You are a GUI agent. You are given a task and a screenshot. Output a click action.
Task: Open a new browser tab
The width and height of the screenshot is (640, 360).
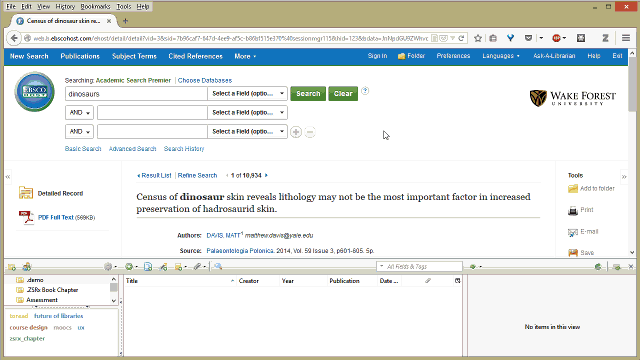(x=125, y=21)
